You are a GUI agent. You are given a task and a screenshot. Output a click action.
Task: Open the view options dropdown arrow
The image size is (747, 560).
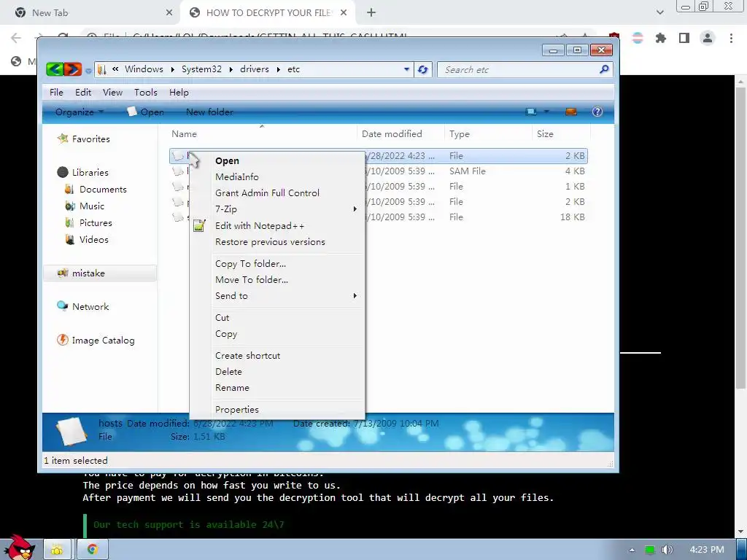coord(546,112)
